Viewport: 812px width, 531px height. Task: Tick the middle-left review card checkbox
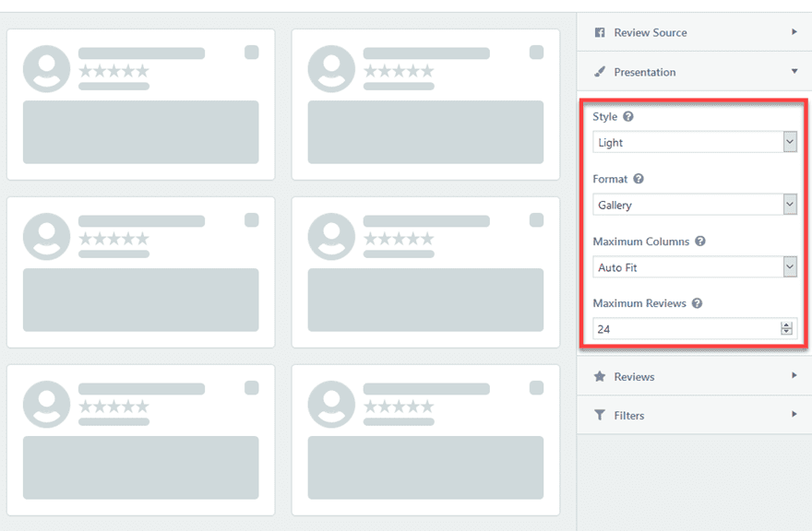point(252,221)
